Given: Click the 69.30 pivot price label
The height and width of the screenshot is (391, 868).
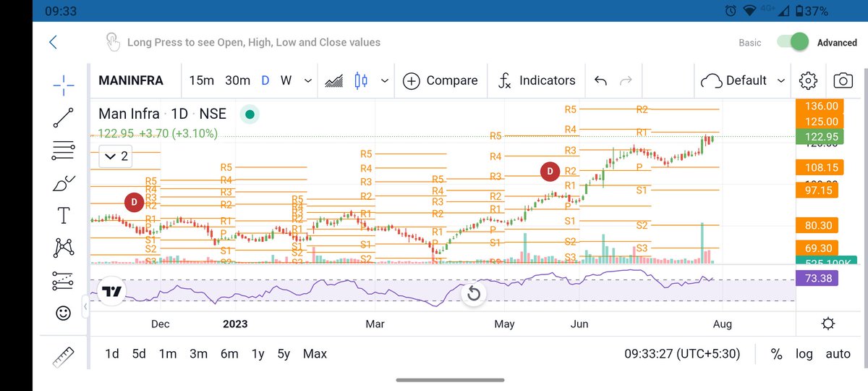Looking at the screenshot, I should pyautogui.click(x=816, y=248).
